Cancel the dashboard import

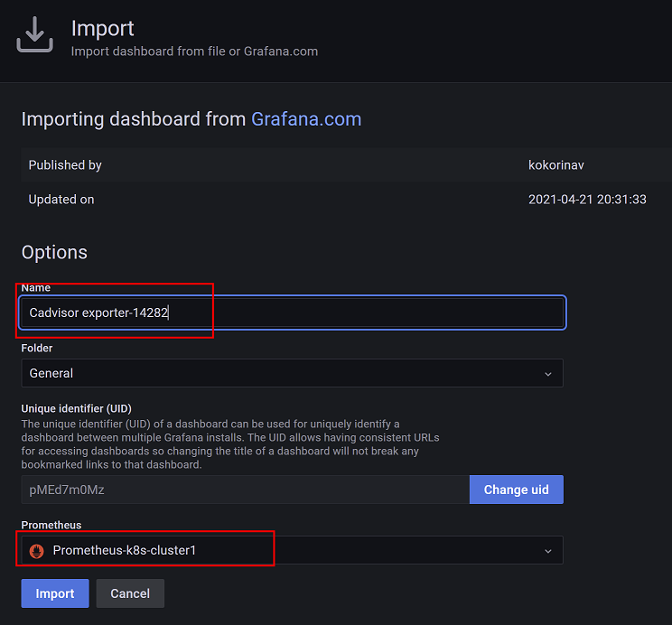130,593
